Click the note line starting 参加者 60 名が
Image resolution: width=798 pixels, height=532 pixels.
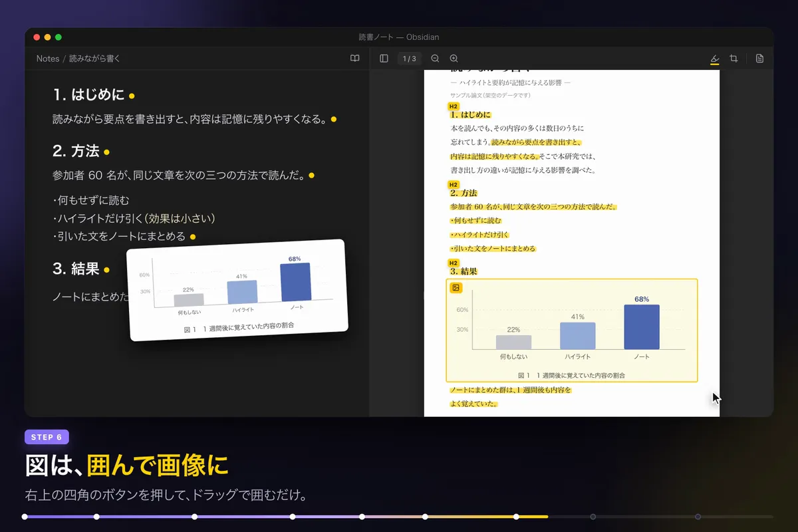[179, 176]
